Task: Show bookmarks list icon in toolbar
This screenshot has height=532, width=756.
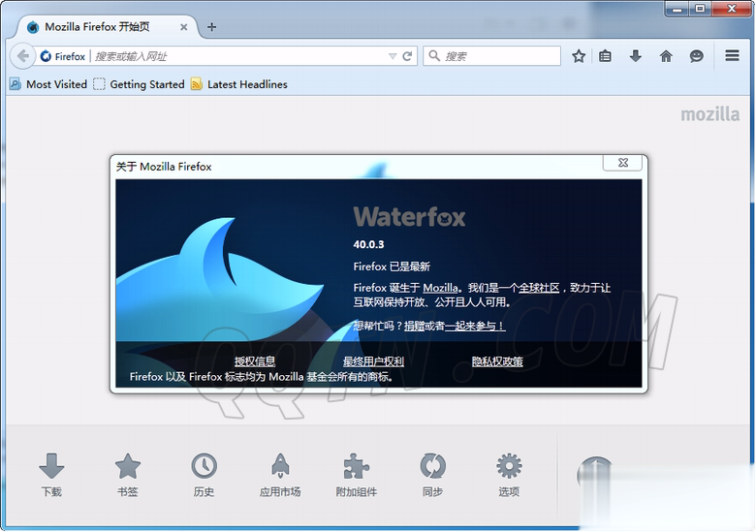Action: coord(605,56)
